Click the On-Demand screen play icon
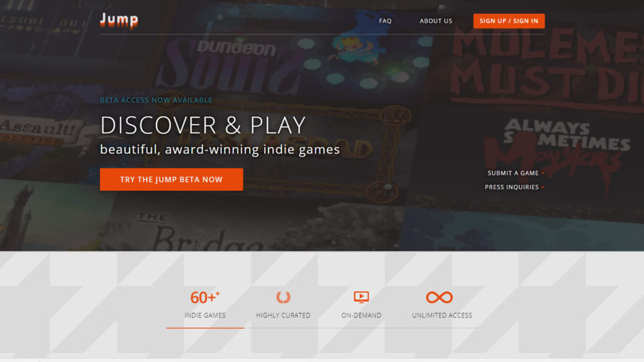 click(362, 297)
